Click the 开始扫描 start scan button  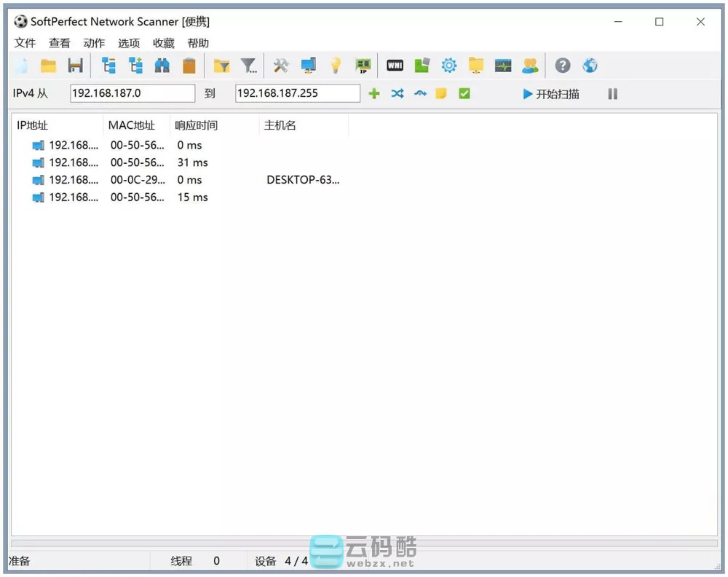click(x=551, y=94)
